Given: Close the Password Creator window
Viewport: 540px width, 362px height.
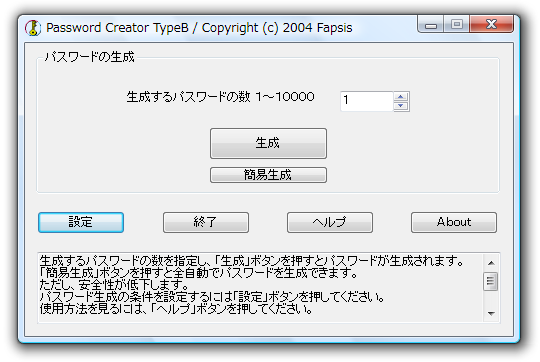Looking at the screenshot, I should click(x=491, y=24).
